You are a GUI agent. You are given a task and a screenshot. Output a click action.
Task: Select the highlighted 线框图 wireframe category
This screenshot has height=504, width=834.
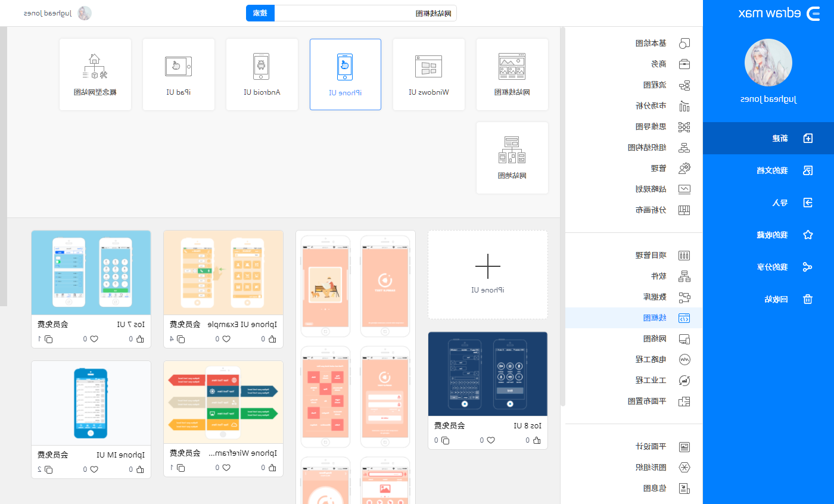pos(634,318)
